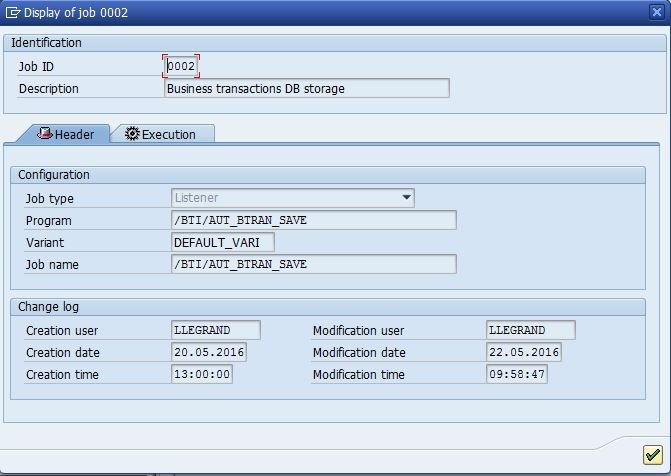Click the Creation date label
Screen dimensions: 671x476
coord(63,353)
